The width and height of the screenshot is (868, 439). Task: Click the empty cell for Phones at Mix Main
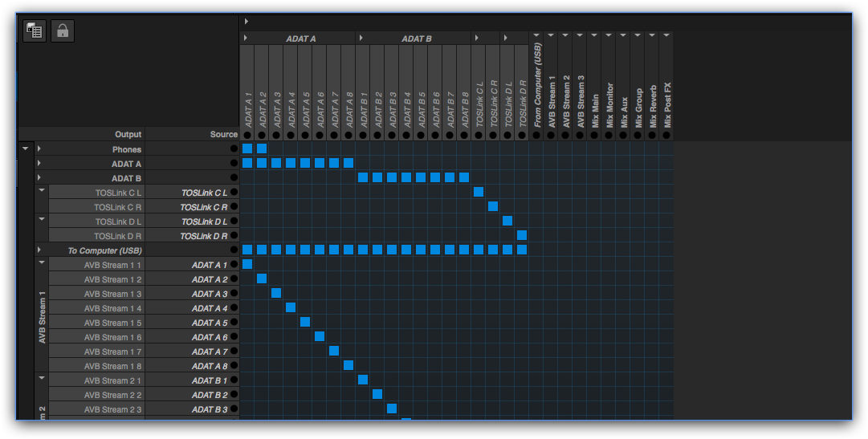pyautogui.click(x=594, y=149)
